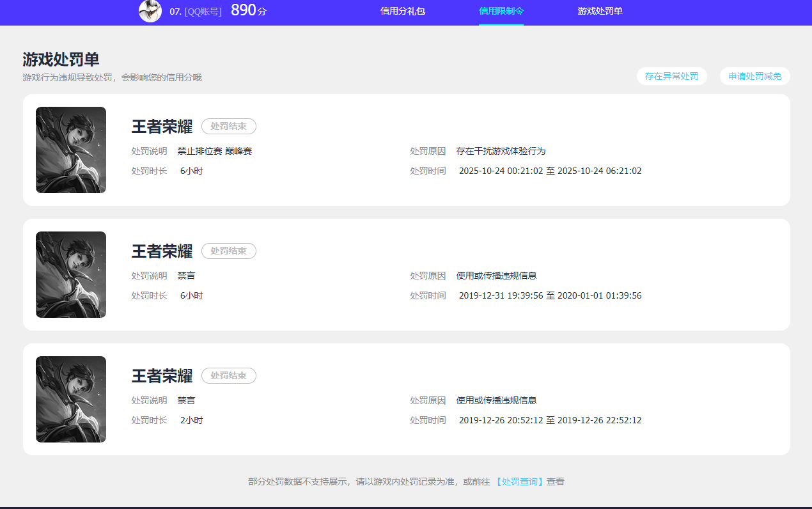This screenshot has height=509, width=812.
Task: Click the 2小时 duration value
Action: (192, 420)
